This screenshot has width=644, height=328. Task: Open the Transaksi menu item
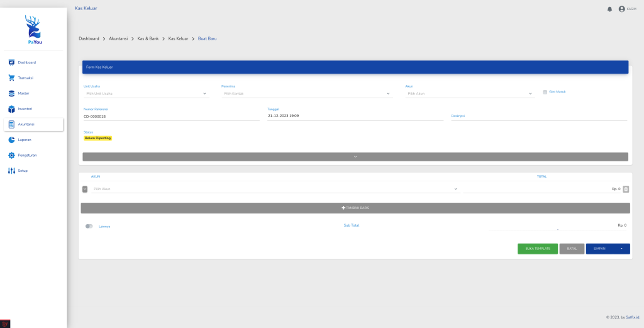click(33, 77)
